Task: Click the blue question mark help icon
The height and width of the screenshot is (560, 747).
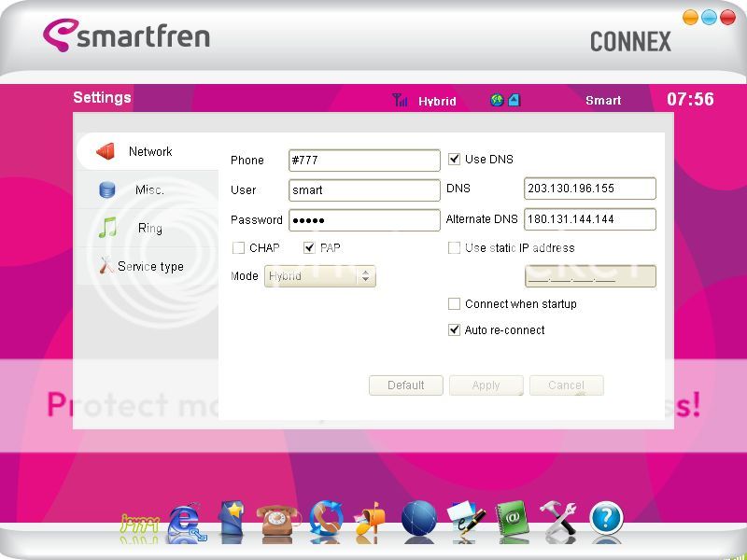Action: pyautogui.click(x=606, y=518)
